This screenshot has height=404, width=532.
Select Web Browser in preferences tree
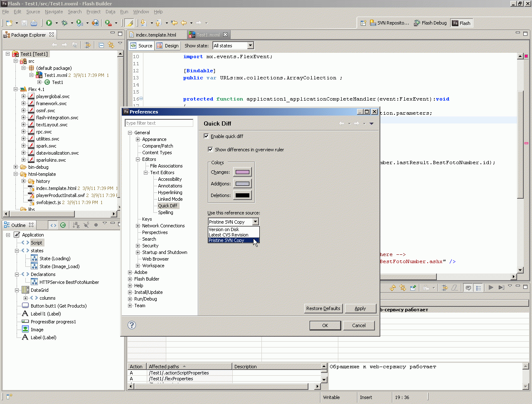click(155, 259)
